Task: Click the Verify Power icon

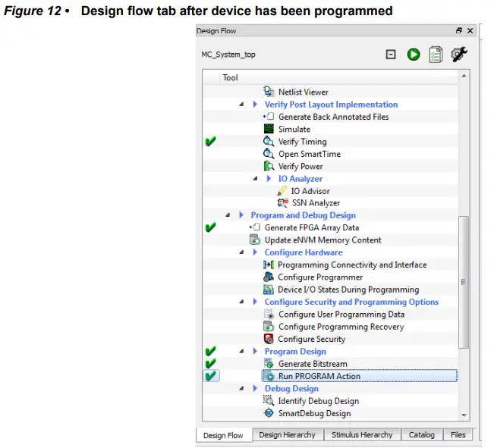Action: click(269, 166)
